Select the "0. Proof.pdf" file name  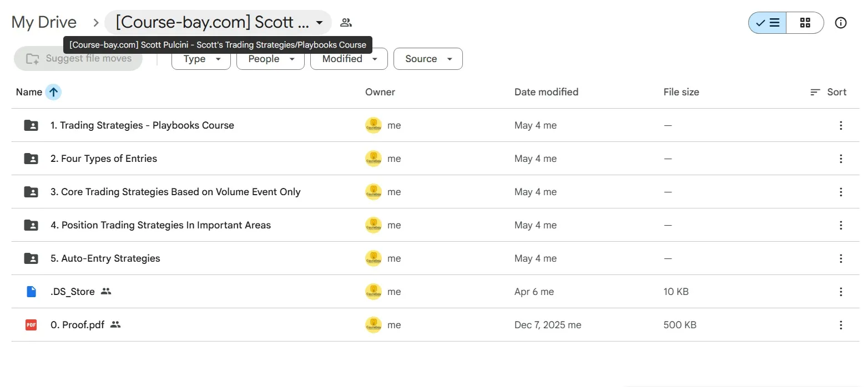77,325
